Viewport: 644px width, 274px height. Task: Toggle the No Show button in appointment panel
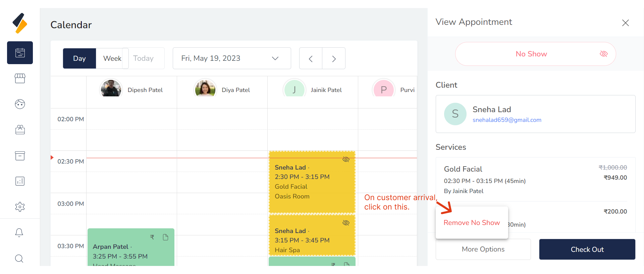coord(535,54)
